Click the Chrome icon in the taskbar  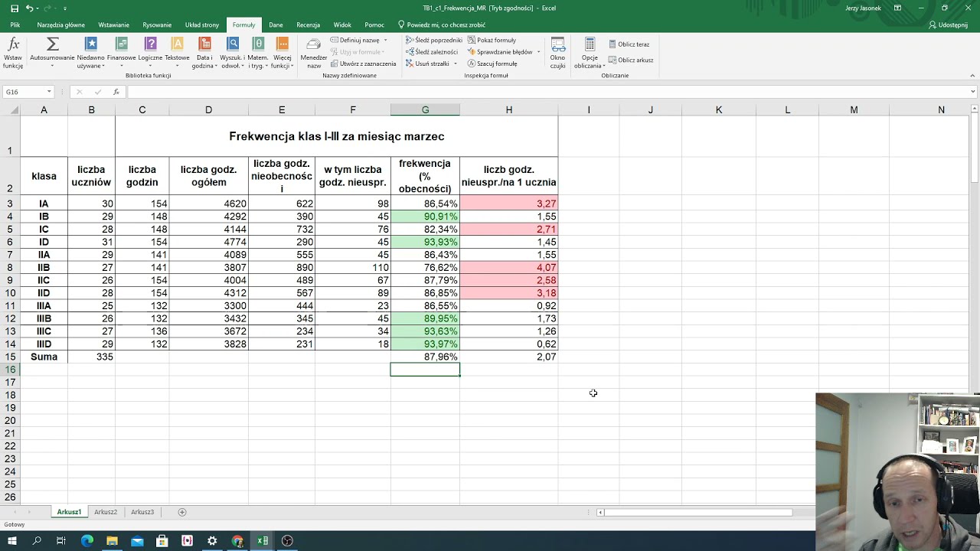(237, 541)
